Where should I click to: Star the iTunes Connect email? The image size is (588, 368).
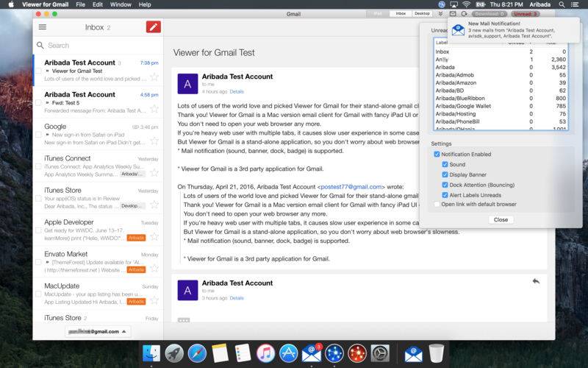(154, 173)
